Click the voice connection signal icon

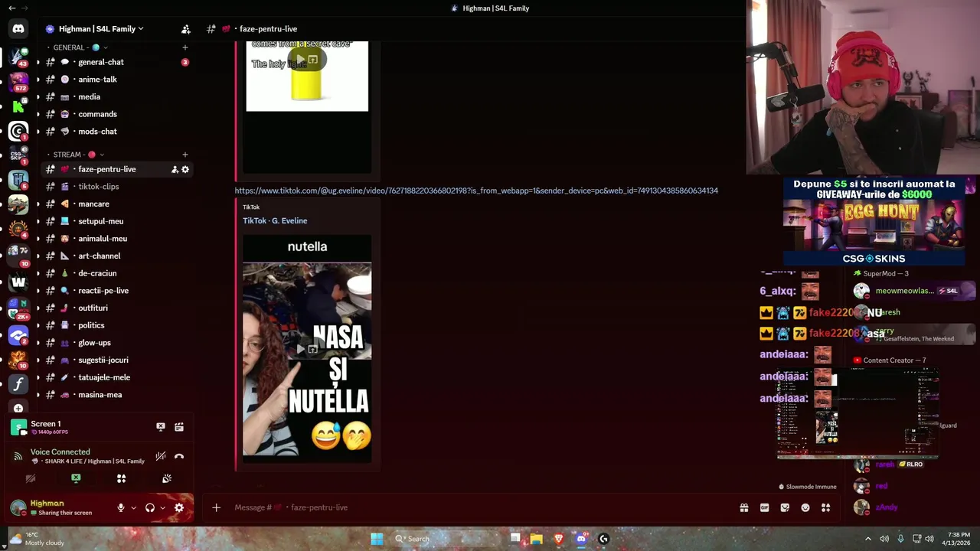point(18,456)
